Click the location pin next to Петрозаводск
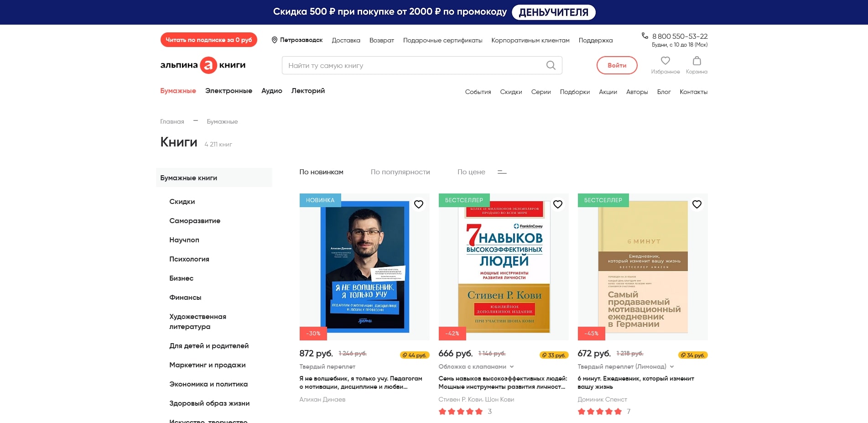868x423 pixels. 275,40
